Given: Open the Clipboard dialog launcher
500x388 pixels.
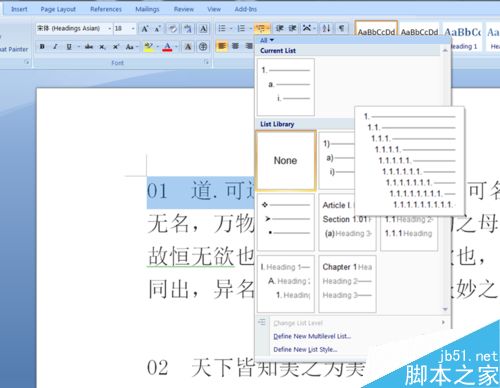Looking at the screenshot, I should click(x=27, y=62).
